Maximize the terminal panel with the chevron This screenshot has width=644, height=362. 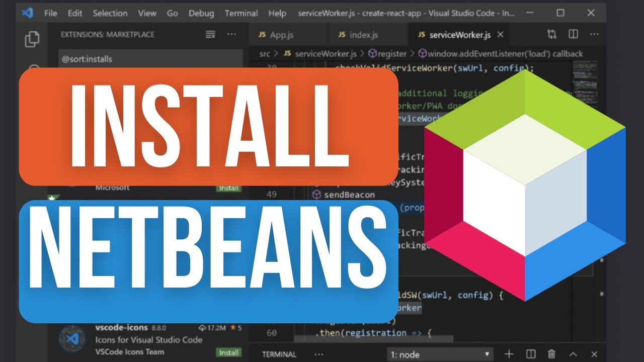coord(573,354)
